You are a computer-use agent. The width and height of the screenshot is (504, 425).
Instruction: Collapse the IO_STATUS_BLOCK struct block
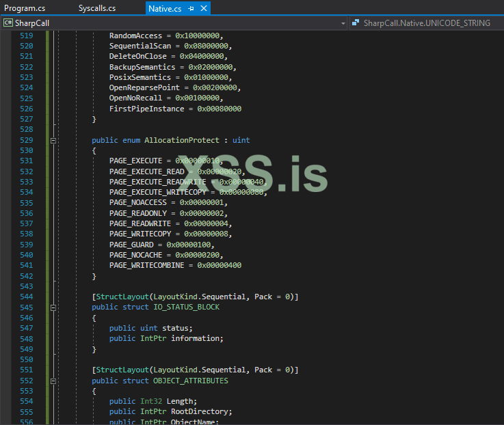click(x=53, y=307)
